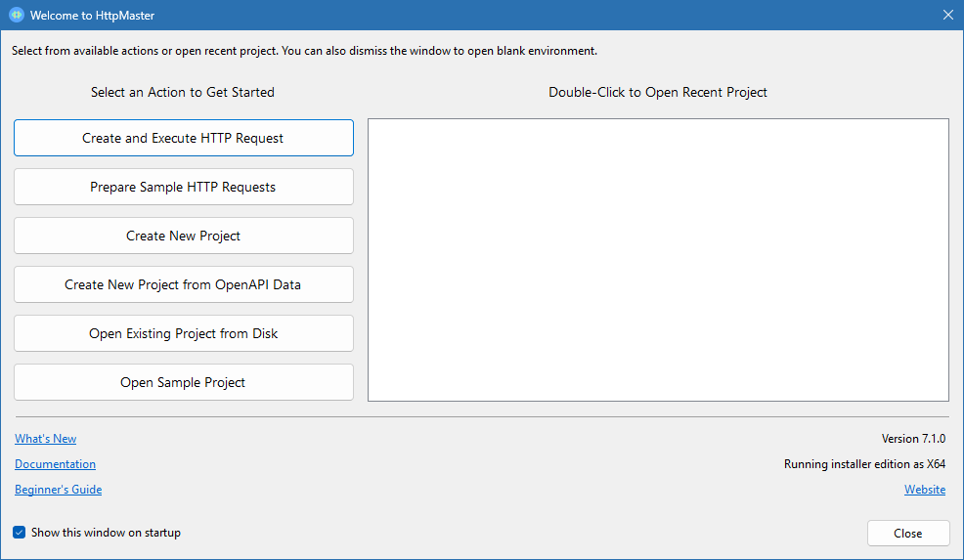The image size is (964, 560).
Task: Open the Documentation link
Action: 56,464
